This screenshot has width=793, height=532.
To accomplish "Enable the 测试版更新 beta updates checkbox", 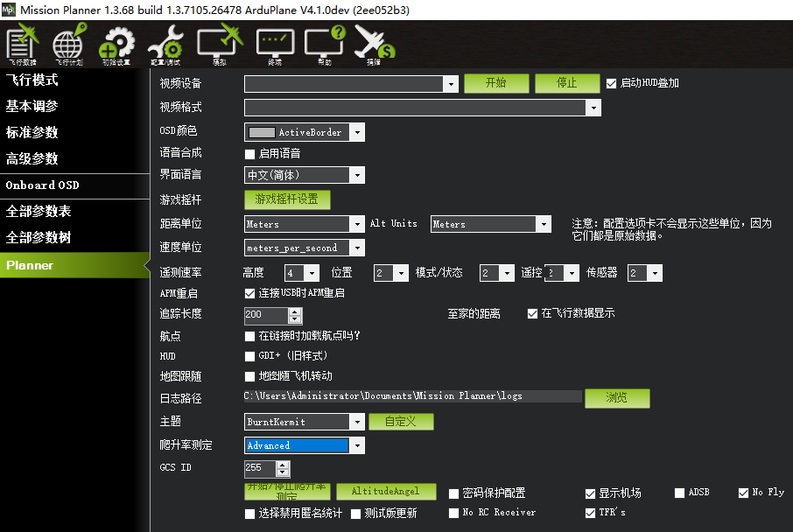I will (355, 514).
